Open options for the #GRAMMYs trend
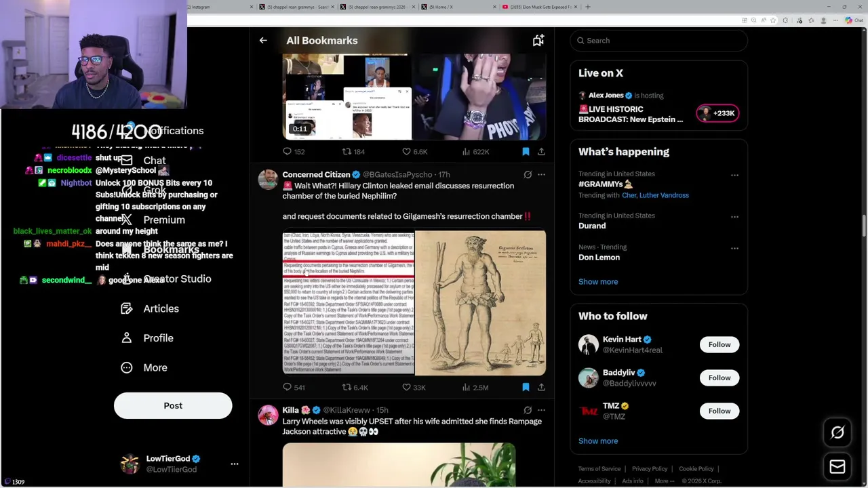 734,175
